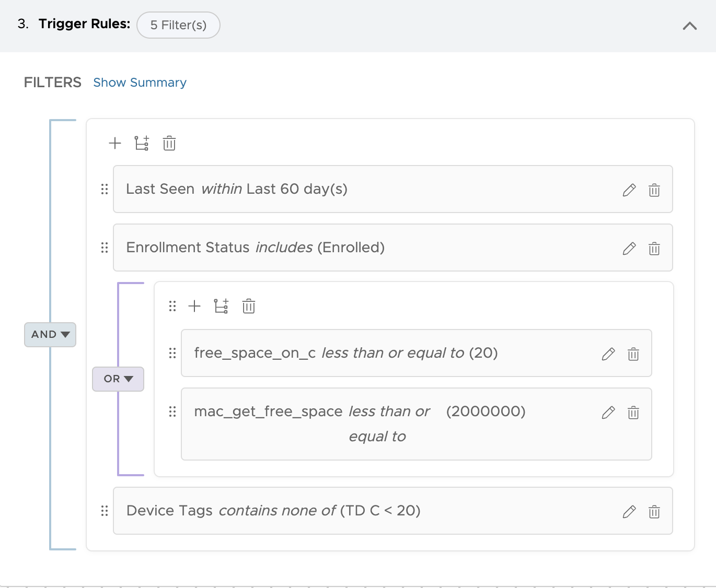This screenshot has width=716, height=588.
Task: Select the Enrollment Status filter row
Action: pyautogui.click(x=366, y=248)
